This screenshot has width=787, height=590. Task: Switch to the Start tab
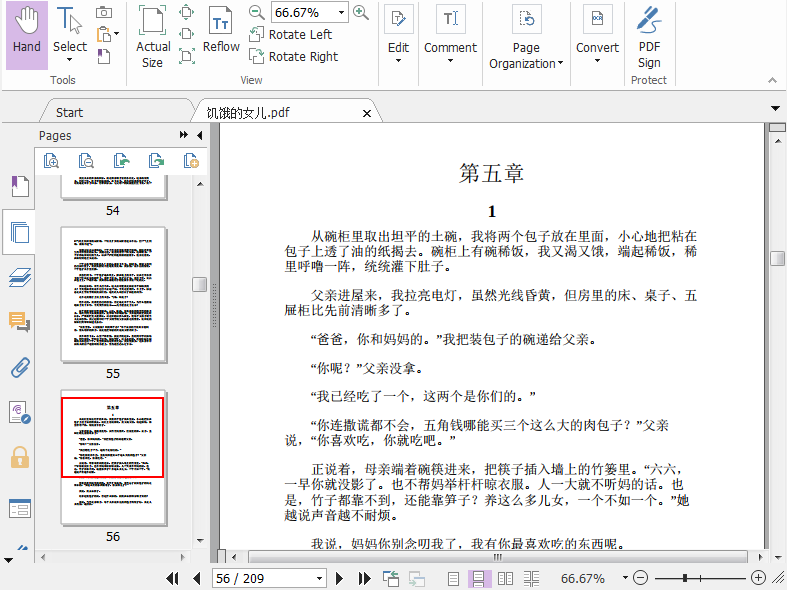[x=69, y=112]
